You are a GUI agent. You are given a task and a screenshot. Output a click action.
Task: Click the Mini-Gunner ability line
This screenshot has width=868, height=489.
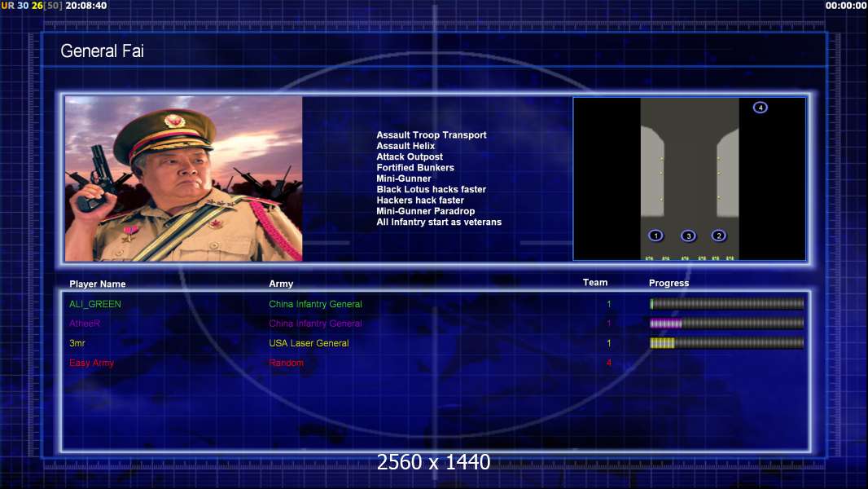coord(404,178)
